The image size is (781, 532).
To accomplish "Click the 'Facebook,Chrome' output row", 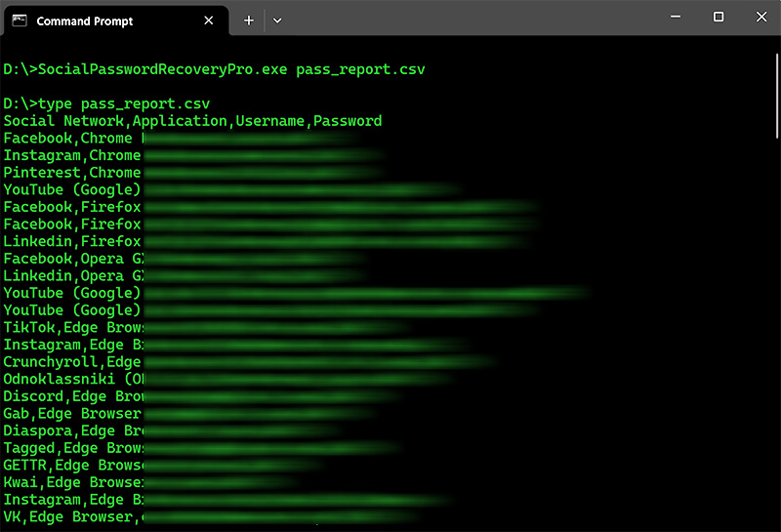I will pyautogui.click(x=181, y=138).
